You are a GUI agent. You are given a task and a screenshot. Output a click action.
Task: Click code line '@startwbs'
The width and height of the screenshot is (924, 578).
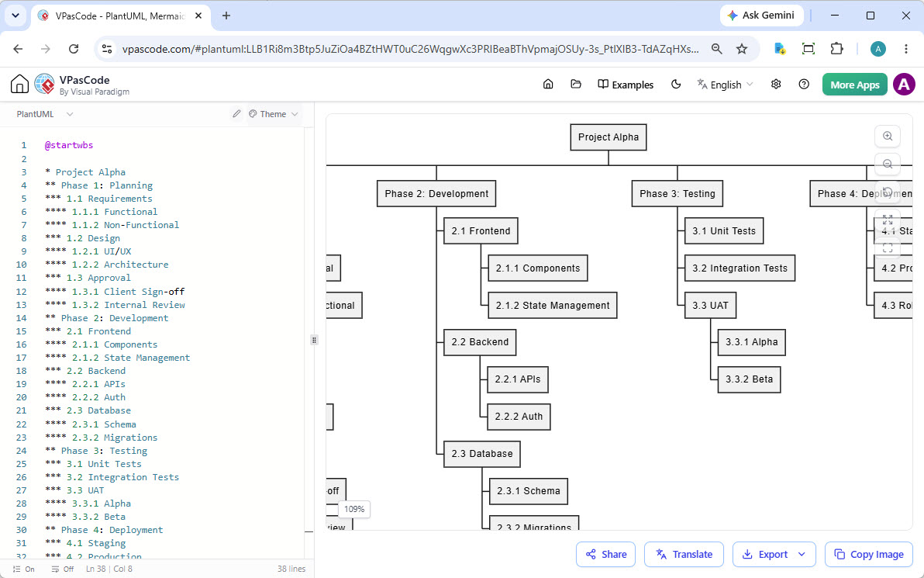69,145
